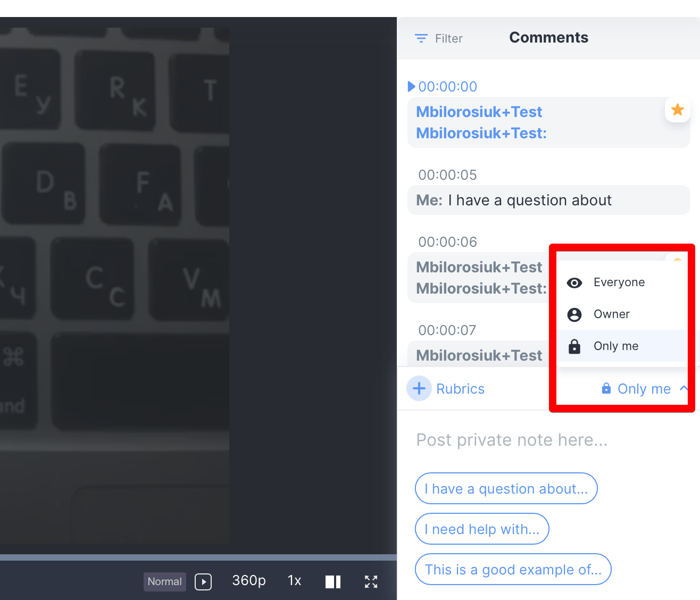Image resolution: width=700 pixels, height=600 pixels.
Task: Click the autoplay play-box icon
Action: click(203, 581)
